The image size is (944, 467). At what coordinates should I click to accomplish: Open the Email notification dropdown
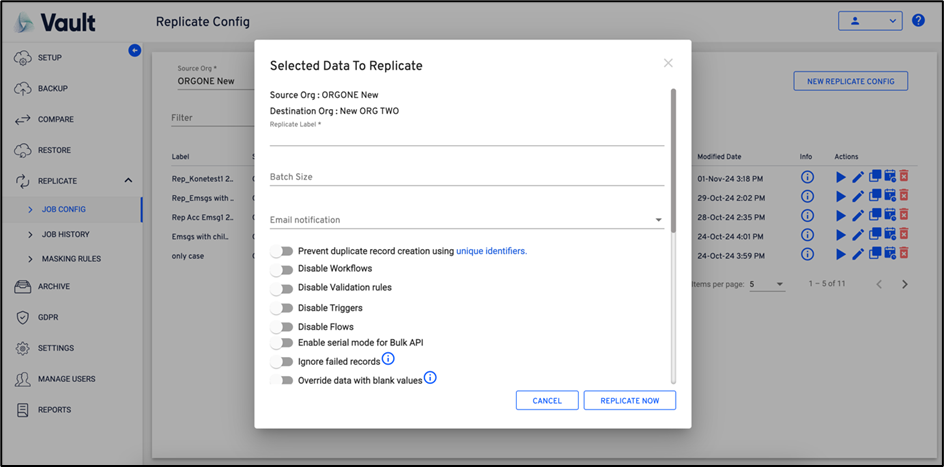658,220
